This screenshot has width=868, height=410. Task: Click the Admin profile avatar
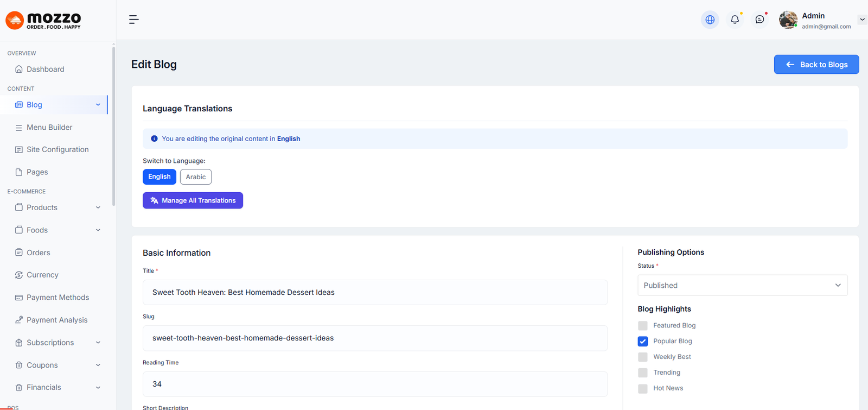788,20
